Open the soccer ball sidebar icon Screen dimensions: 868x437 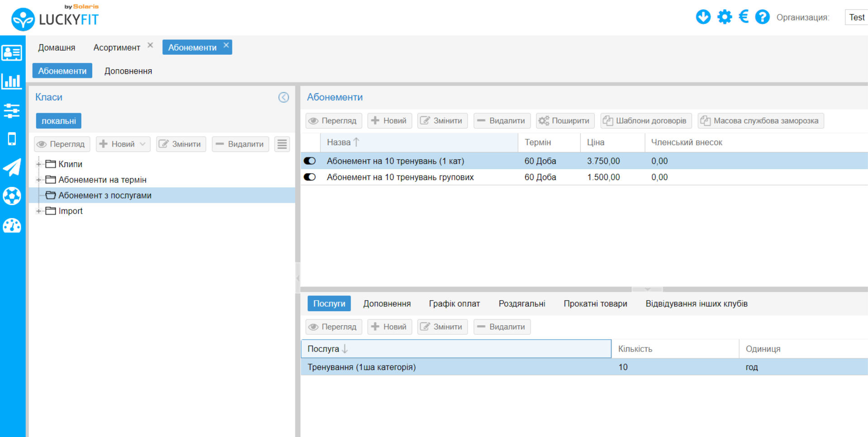(x=12, y=196)
